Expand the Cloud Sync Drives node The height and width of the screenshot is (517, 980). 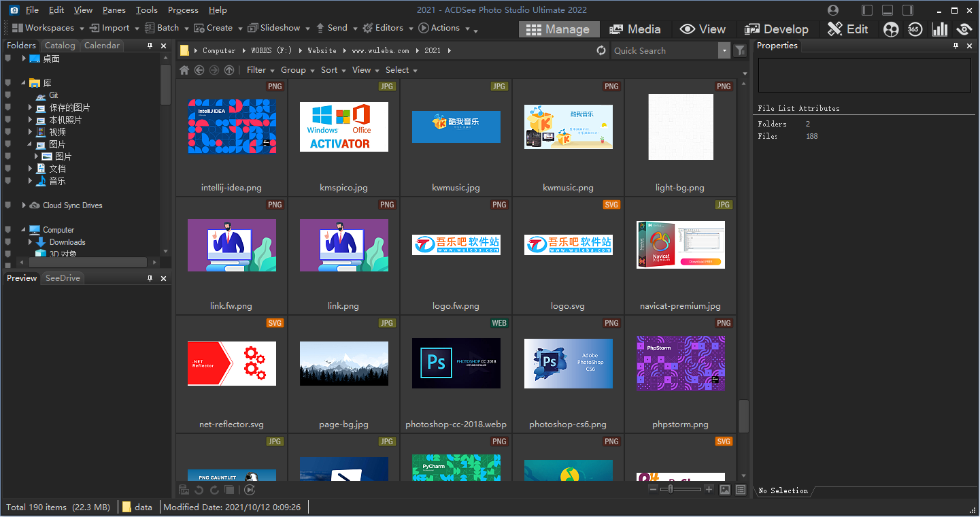pos(24,205)
